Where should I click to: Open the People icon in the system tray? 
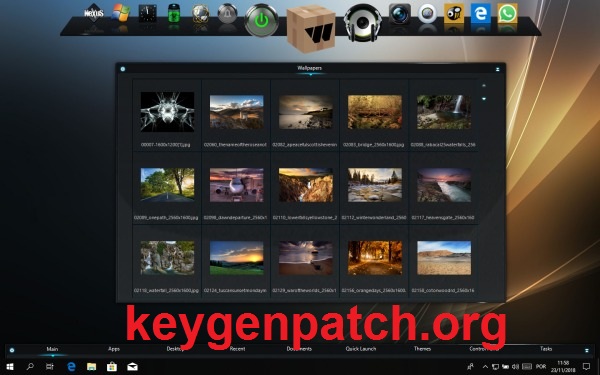click(x=471, y=367)
